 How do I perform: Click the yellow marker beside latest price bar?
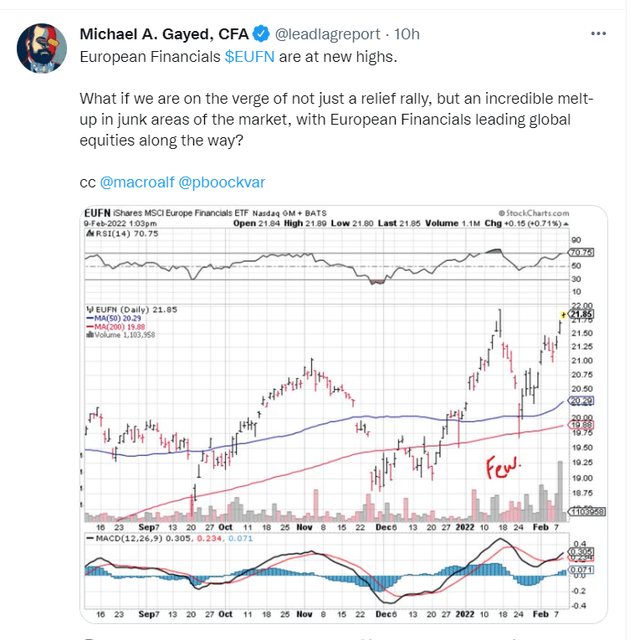(x=563, y=315)
